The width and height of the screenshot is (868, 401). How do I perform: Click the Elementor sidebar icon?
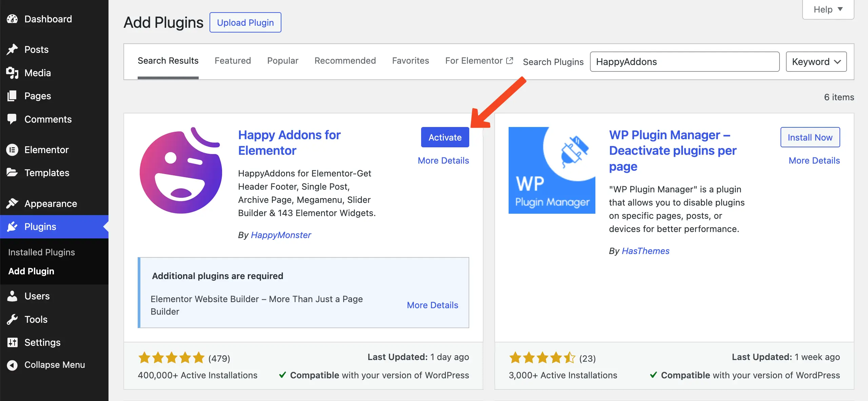tap(12, 149)
